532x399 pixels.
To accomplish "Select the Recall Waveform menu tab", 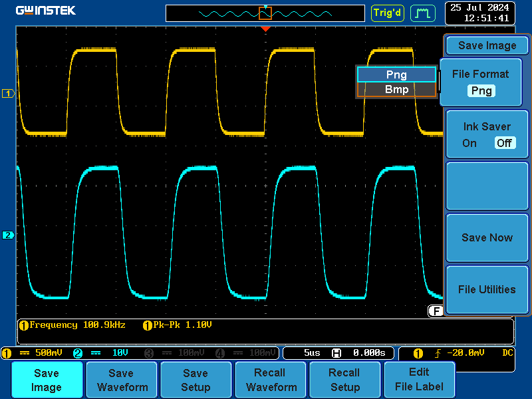I will pos(271,380).
